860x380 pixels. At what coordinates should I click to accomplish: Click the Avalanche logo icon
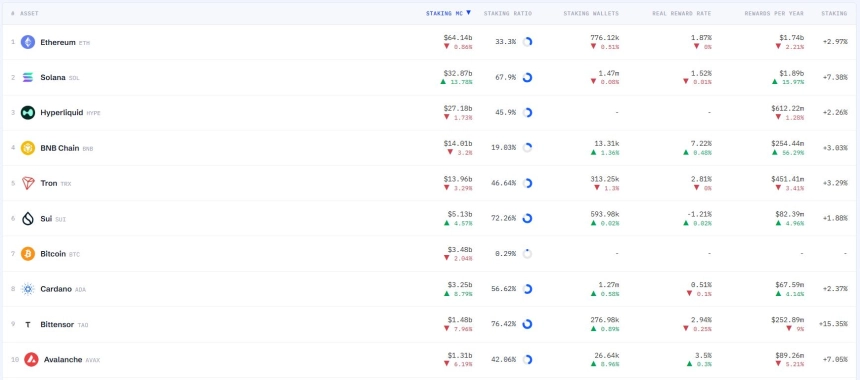point(31,360)
